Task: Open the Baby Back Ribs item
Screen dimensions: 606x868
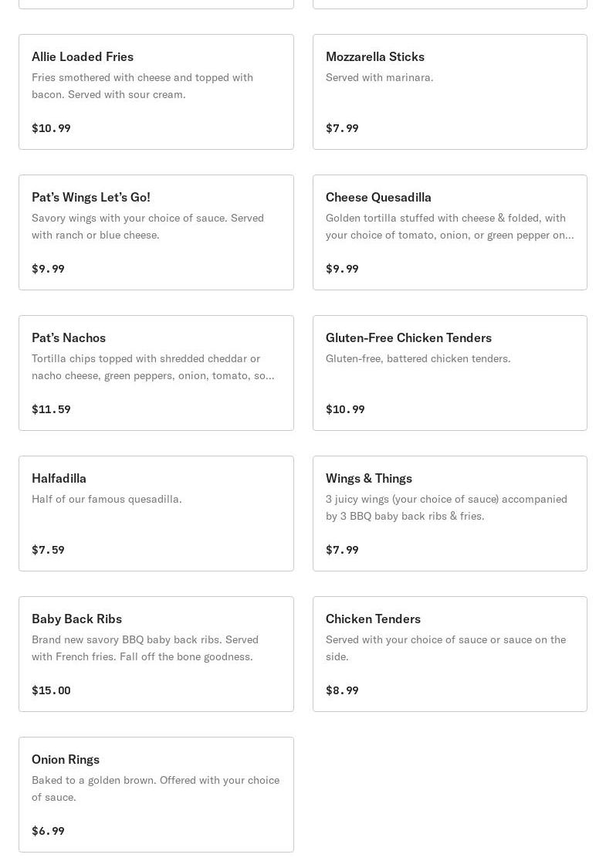Action: 156,654
